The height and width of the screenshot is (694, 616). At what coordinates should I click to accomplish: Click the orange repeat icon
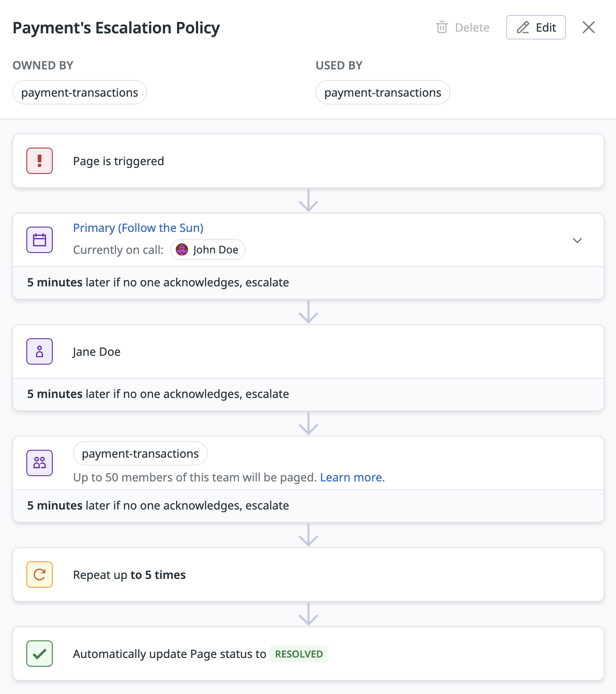click(x=40, y=575)
